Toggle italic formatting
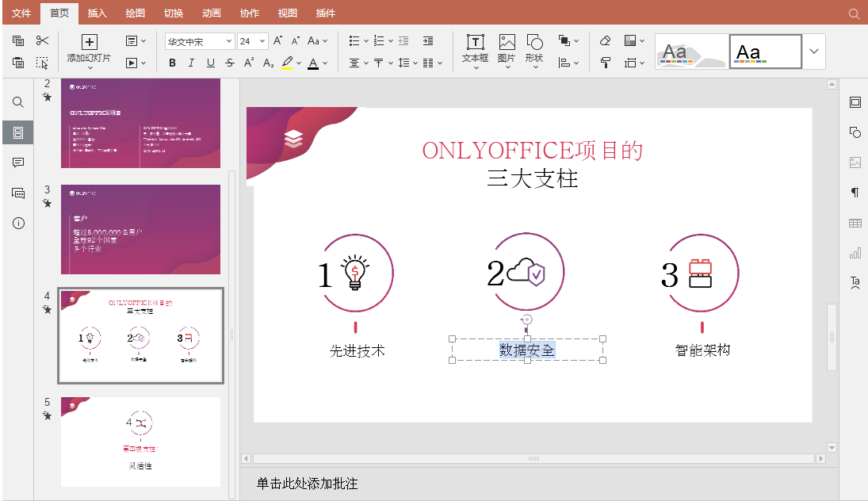Viewport: 868px width, 501px height. (x=191, y=62)
